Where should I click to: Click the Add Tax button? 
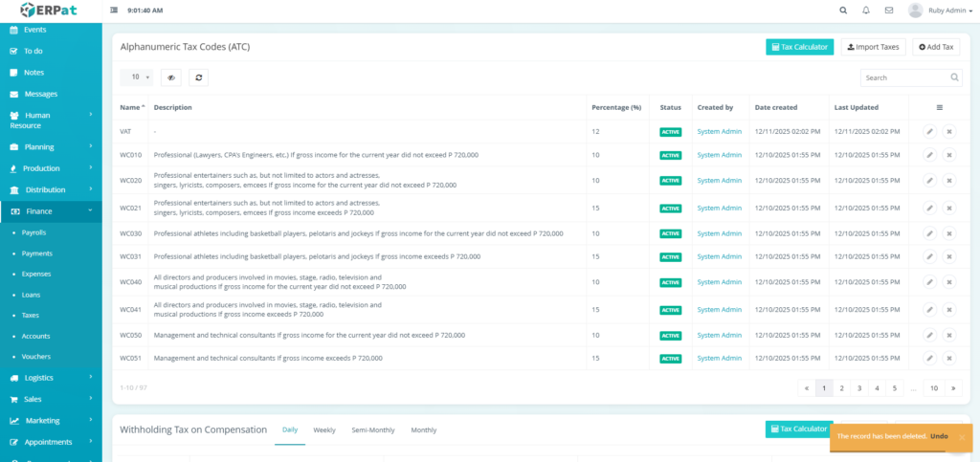(x=935, y=47)
